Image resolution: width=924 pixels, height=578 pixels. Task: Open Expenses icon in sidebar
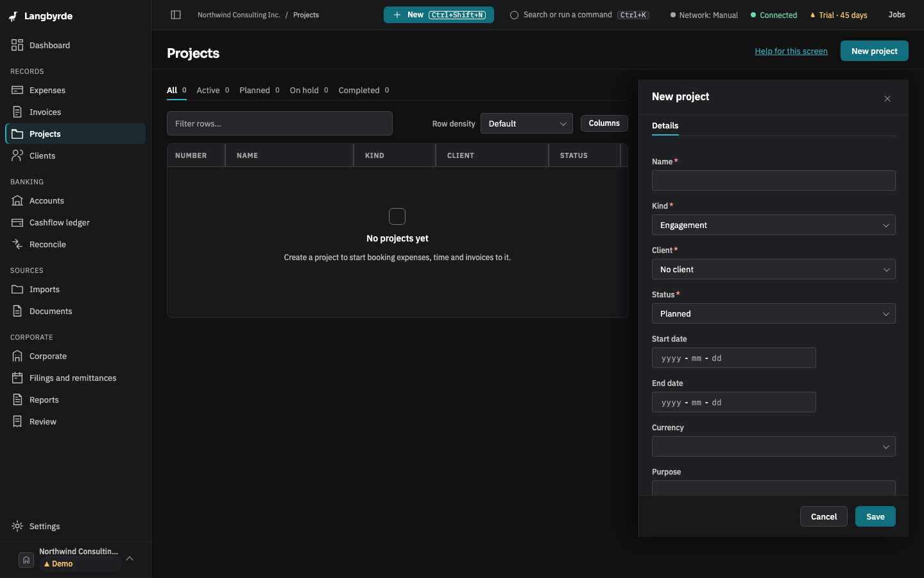[17, 90]
